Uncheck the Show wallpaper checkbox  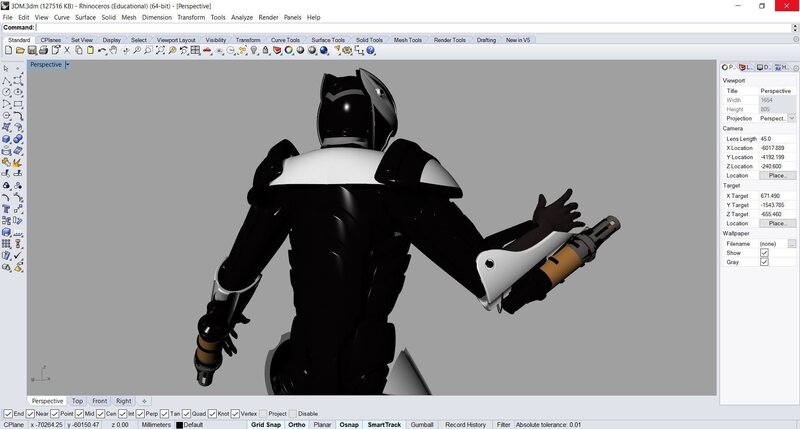point(764,253)
